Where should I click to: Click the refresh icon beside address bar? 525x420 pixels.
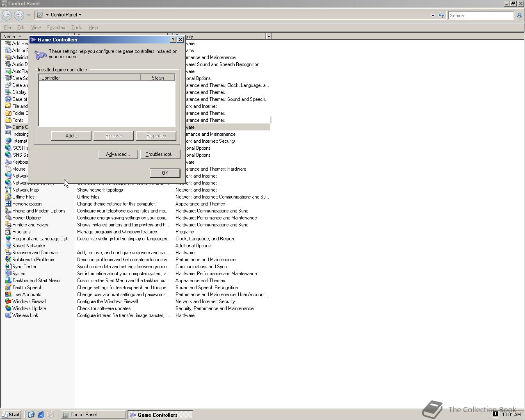pyautogui.click(x=441, y=15)
